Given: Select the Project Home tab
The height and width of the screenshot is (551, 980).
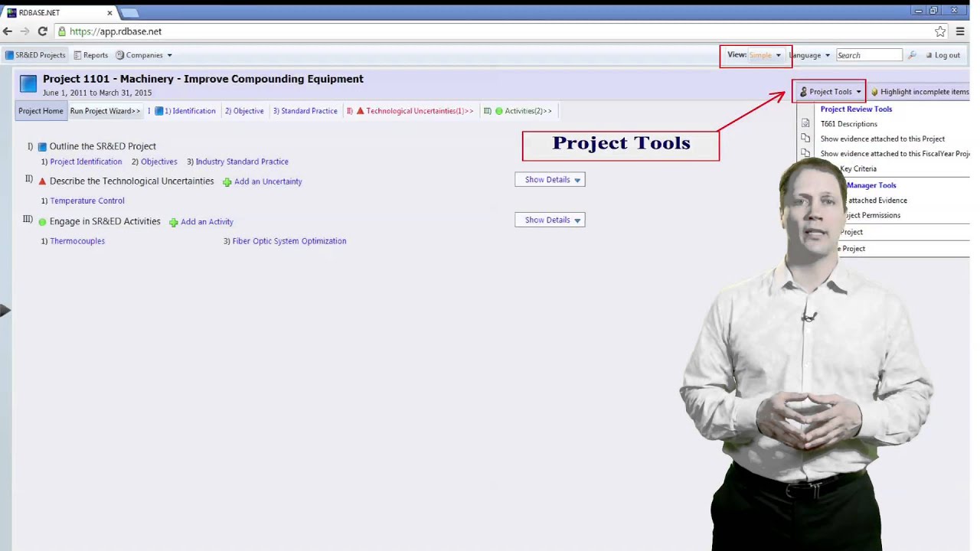Looking at the screenshot, I should (41, 111).
